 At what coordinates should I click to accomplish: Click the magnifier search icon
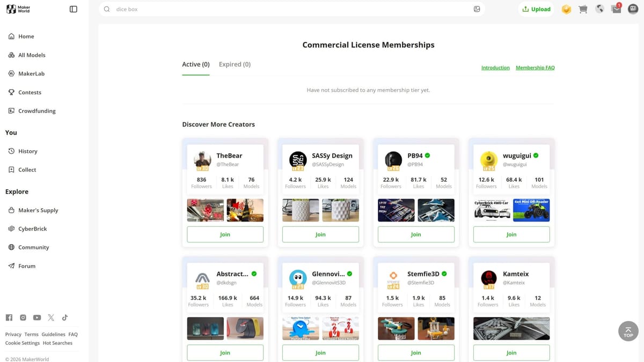pyautogui.click(x=107, y=9)
